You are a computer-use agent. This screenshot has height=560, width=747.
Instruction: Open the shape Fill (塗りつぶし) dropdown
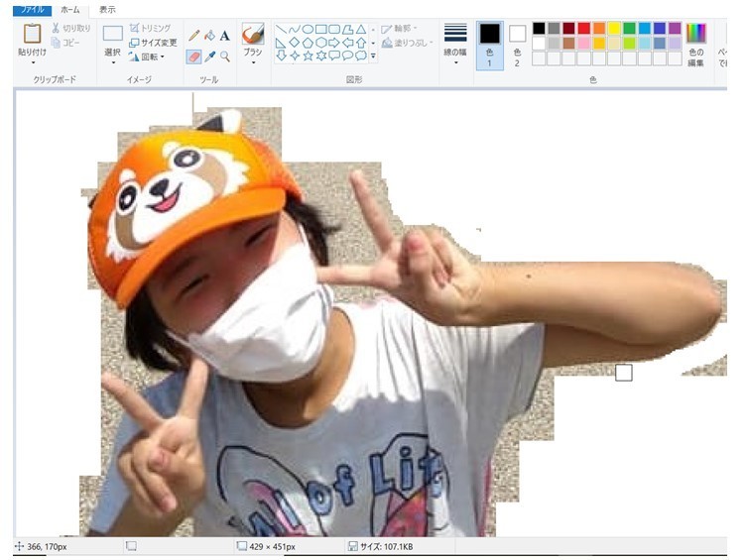point(408,43)
